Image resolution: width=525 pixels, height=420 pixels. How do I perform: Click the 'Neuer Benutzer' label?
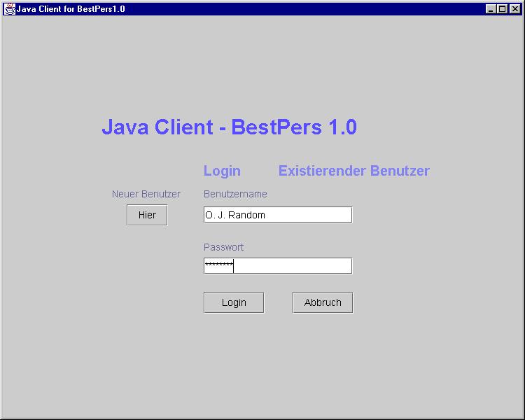(146, 194)
